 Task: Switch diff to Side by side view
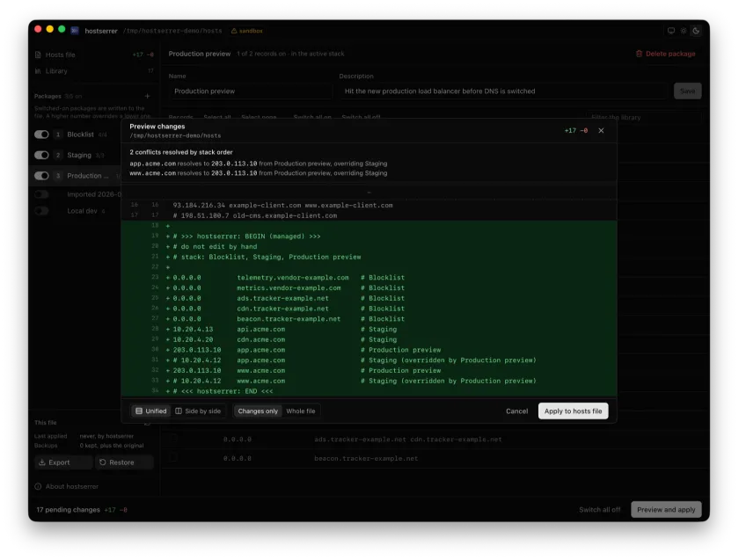(x=198, y=411)
